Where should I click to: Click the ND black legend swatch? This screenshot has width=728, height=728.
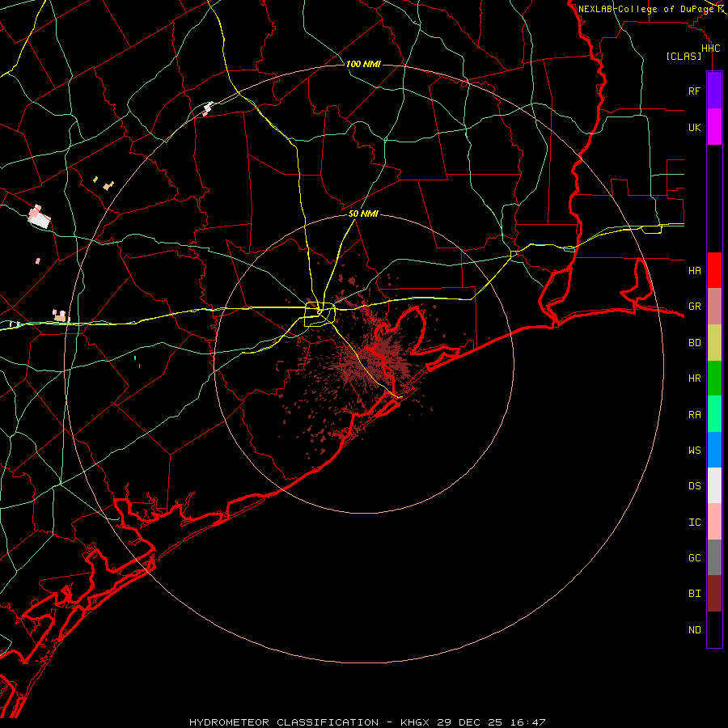714,629
